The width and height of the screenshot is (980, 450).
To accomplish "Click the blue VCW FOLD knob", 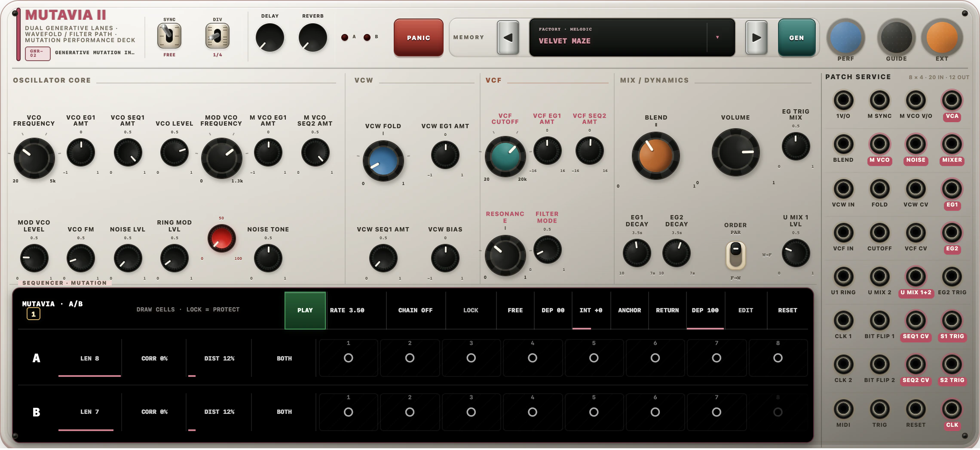I will 383,161.
